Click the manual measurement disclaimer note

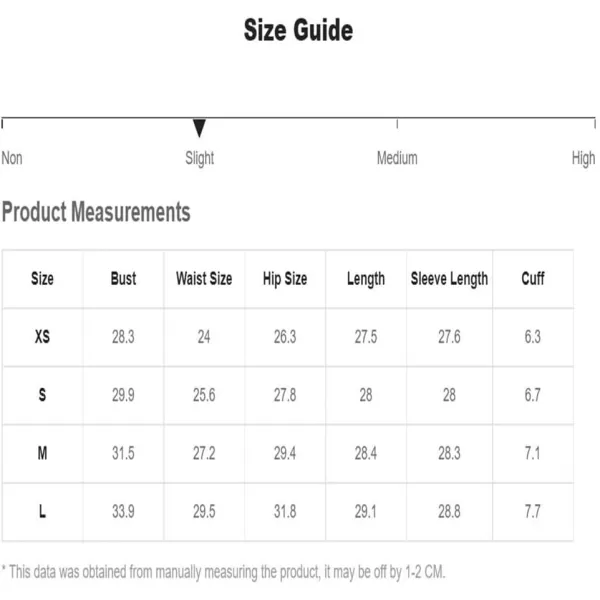coord(223,572)
